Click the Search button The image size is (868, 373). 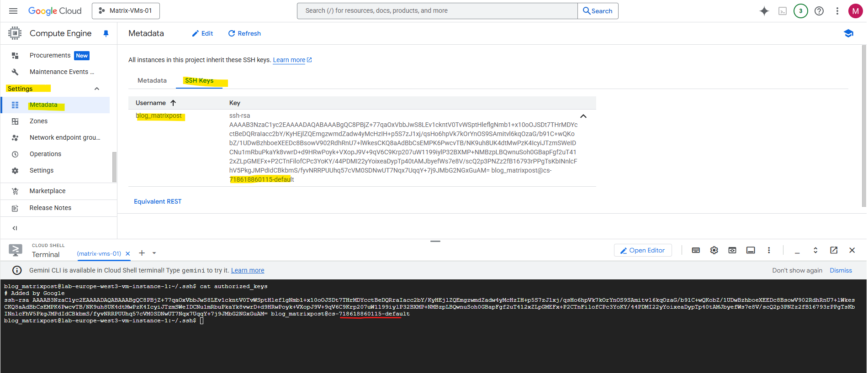point(598,11)
